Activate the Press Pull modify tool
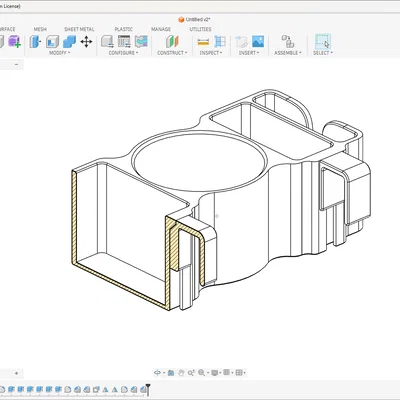 (x=35, y=42)
